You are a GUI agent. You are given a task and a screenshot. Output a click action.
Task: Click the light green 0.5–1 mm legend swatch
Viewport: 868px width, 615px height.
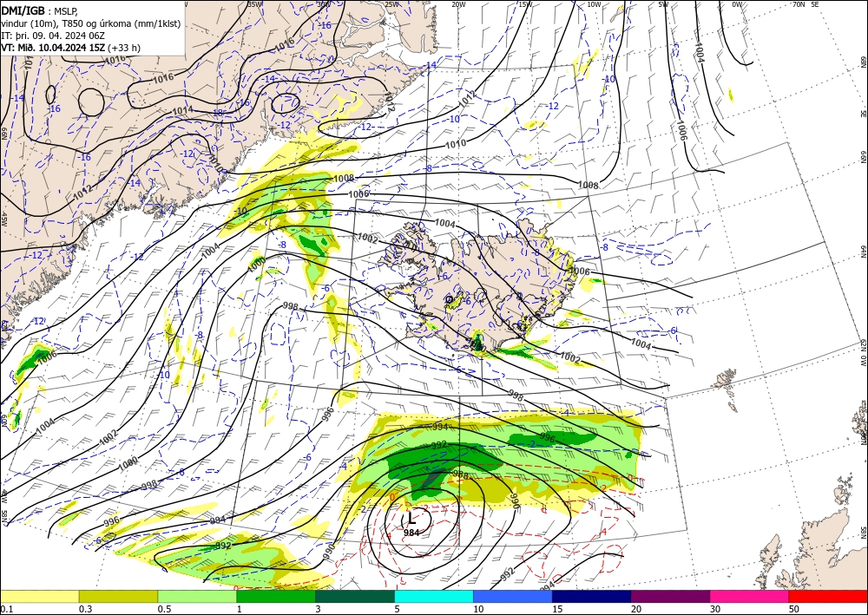[197, 596]
